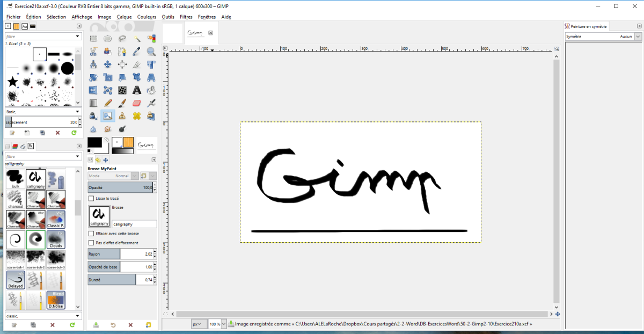644x334 pixels.
Task: Select the Alignment tool
Action: coord(122,64)
